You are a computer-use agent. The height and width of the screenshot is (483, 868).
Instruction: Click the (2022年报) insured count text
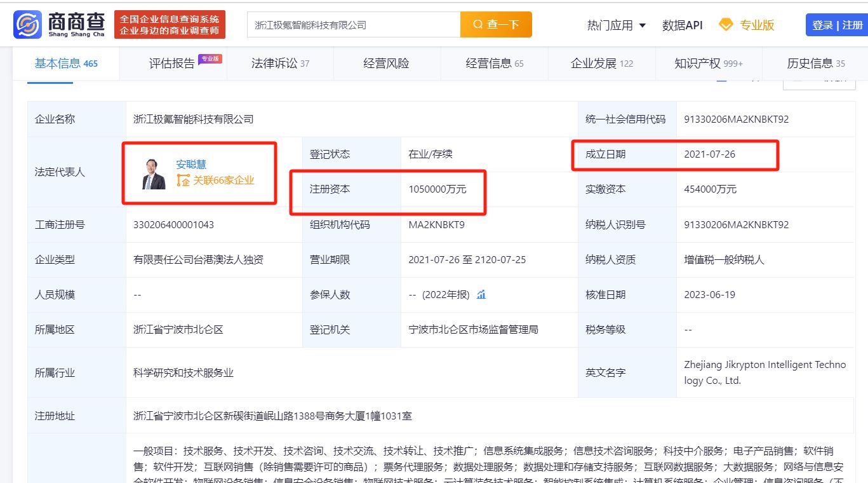click(444, 294)
